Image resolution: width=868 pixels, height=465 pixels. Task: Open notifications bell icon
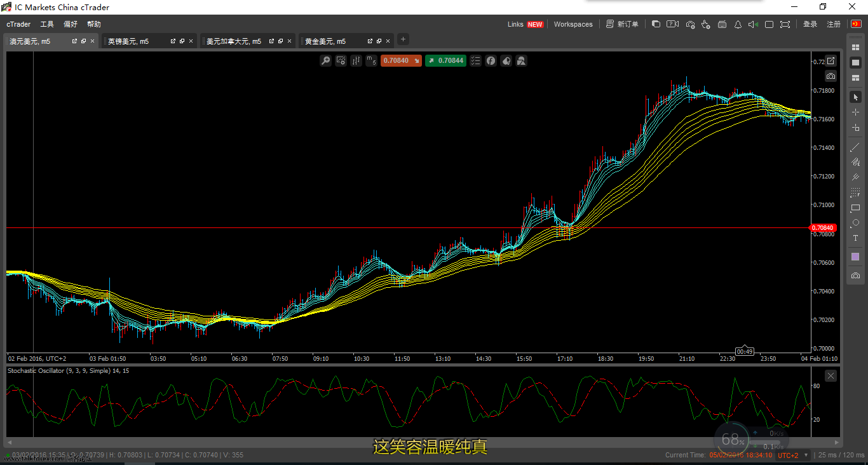click(x=738, y=24)
